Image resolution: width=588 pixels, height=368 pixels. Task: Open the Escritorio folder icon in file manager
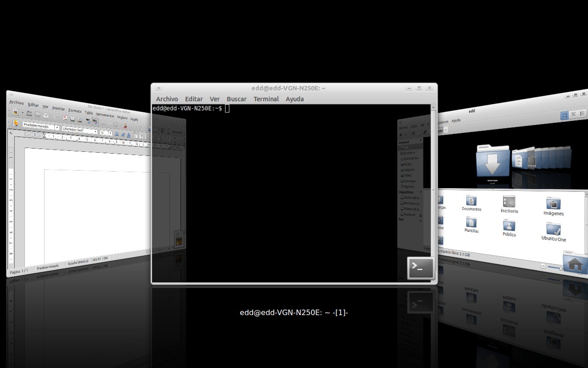(x=509, y=201)
